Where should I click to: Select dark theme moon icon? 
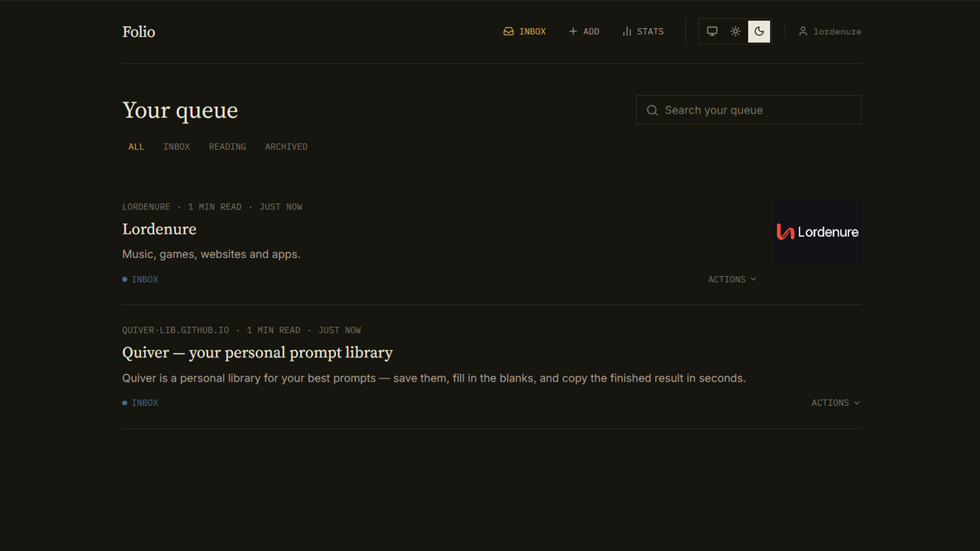(x=759, y=31)
